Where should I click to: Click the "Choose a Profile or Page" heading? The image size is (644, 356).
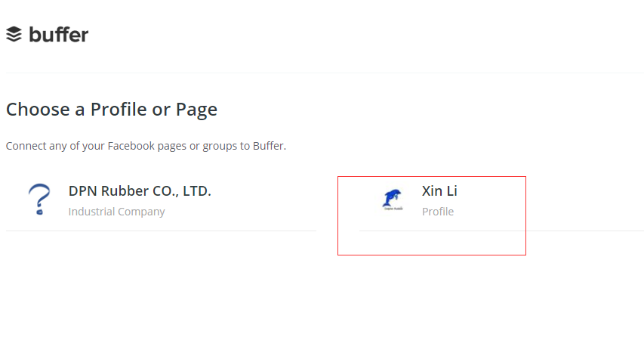[112, 110]
